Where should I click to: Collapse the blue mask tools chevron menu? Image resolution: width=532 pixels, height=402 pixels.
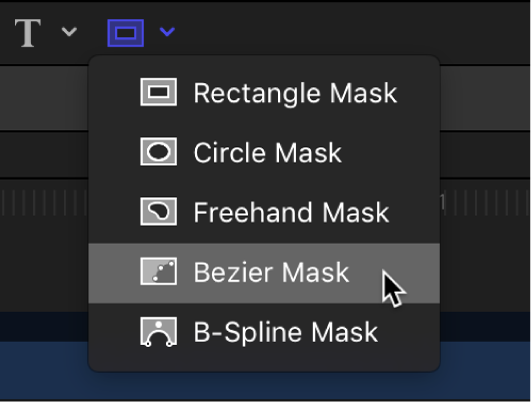point(167,32)
